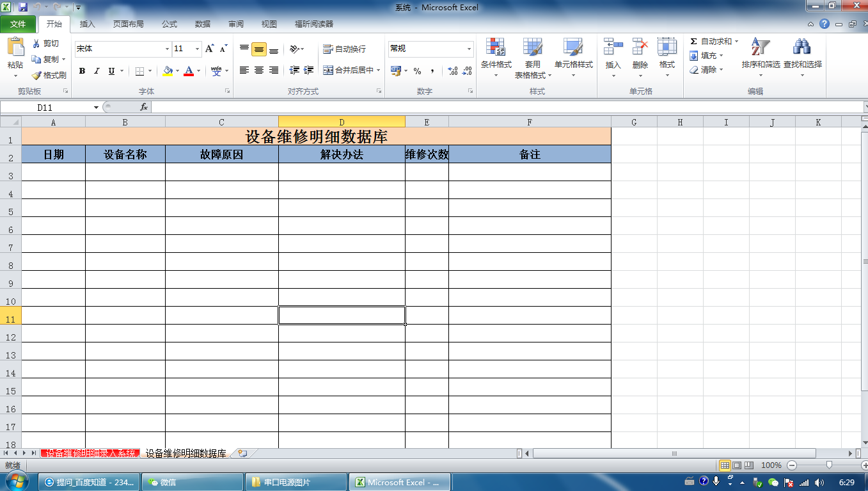Image resolution: width=868 pixels, height=491 pixels.
Task: Open Conditional Formatting (条件格式)
Action: [x=495, y=56]
